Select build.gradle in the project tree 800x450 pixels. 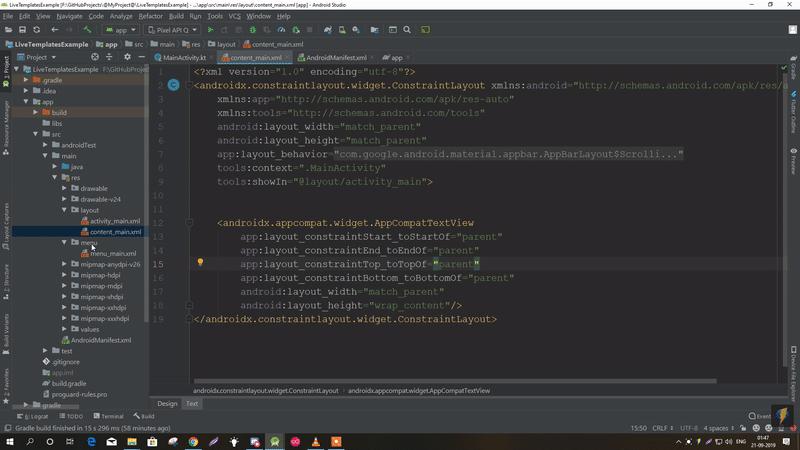coord(69,383)
